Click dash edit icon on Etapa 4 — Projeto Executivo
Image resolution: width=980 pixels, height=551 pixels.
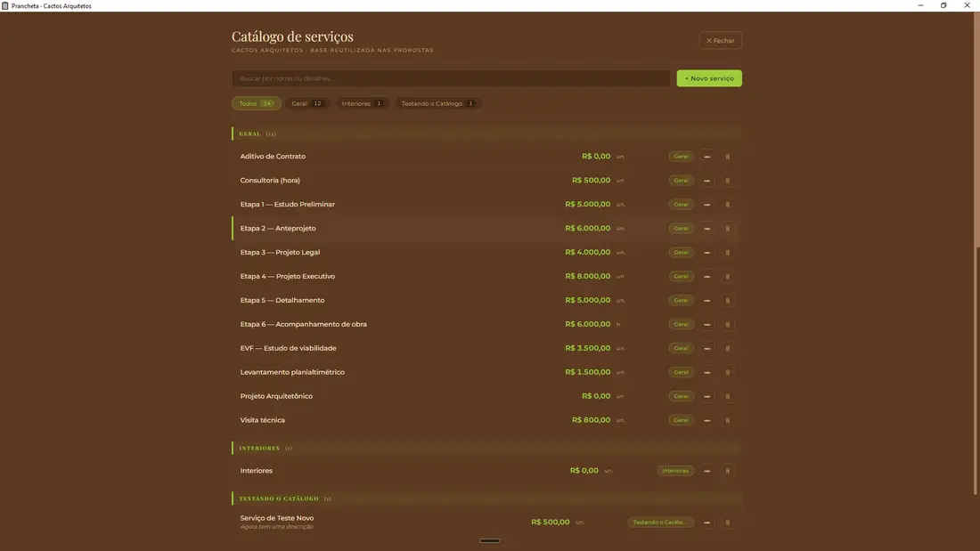coord(706,276)
